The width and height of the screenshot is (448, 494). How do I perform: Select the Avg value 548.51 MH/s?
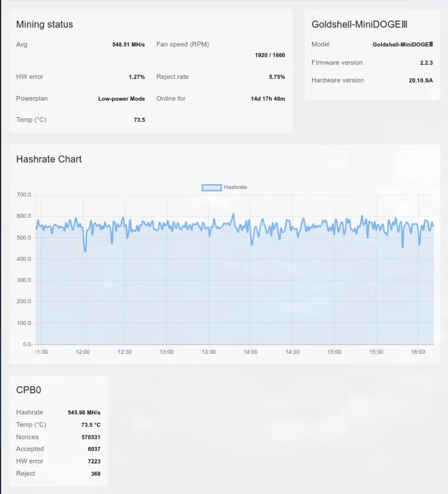click(x=128, y=44)
